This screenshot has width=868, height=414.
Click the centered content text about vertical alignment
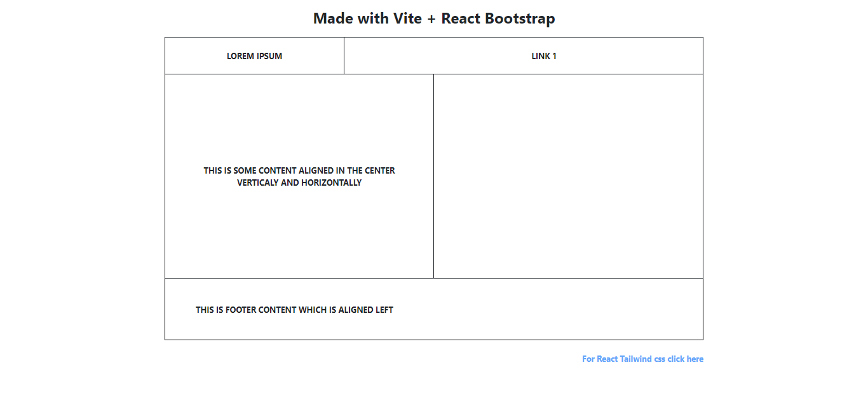click(299, 176)
